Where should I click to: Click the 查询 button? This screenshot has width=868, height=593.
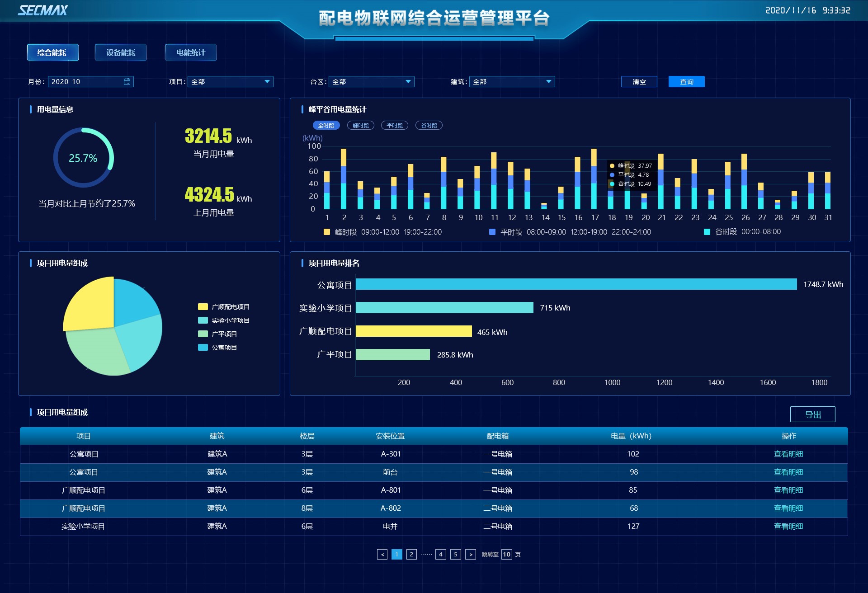click(686, 82)
